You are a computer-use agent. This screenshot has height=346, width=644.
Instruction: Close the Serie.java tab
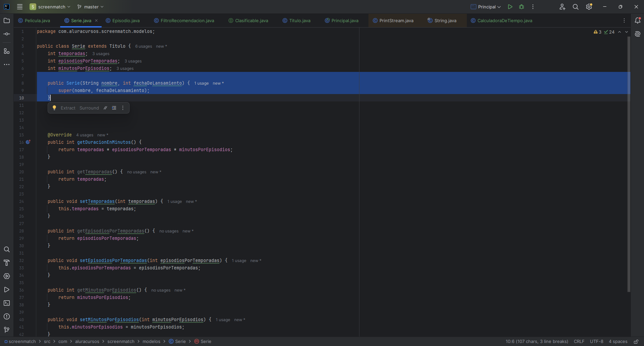coord(96,20)
